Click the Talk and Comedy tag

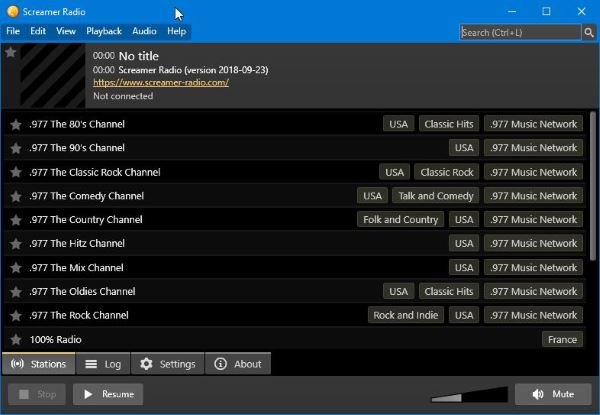(436, 196)
